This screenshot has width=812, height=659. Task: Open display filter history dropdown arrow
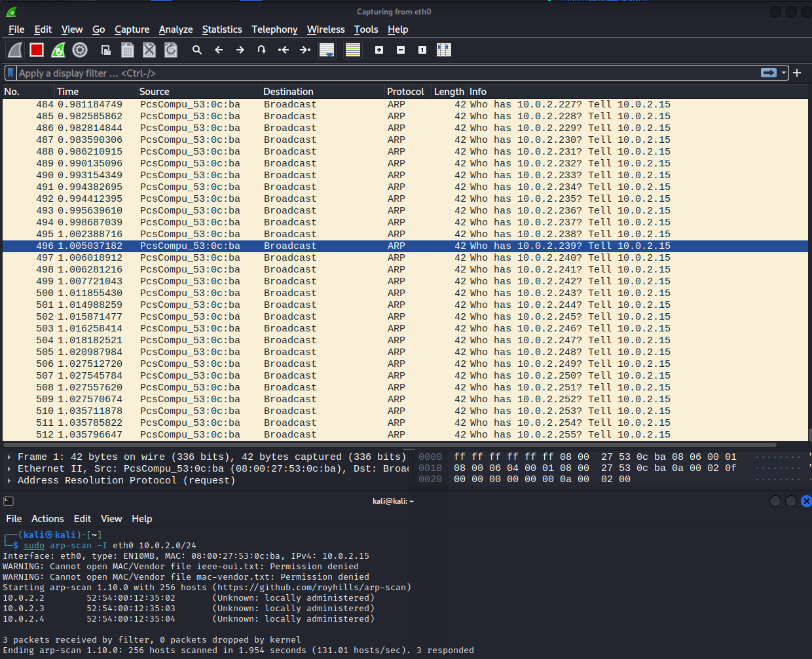[x=783, y=73]
